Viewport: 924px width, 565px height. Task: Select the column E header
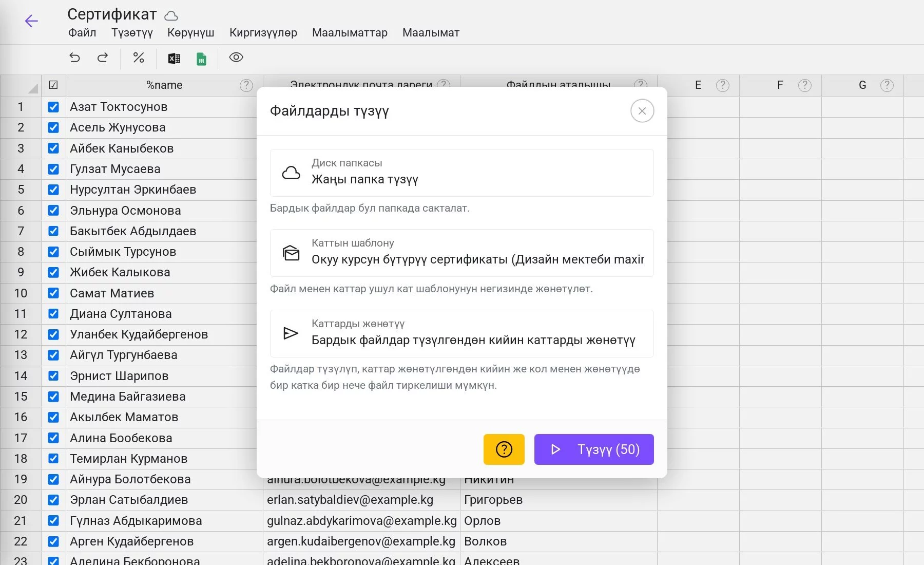(x=698, y=85)
